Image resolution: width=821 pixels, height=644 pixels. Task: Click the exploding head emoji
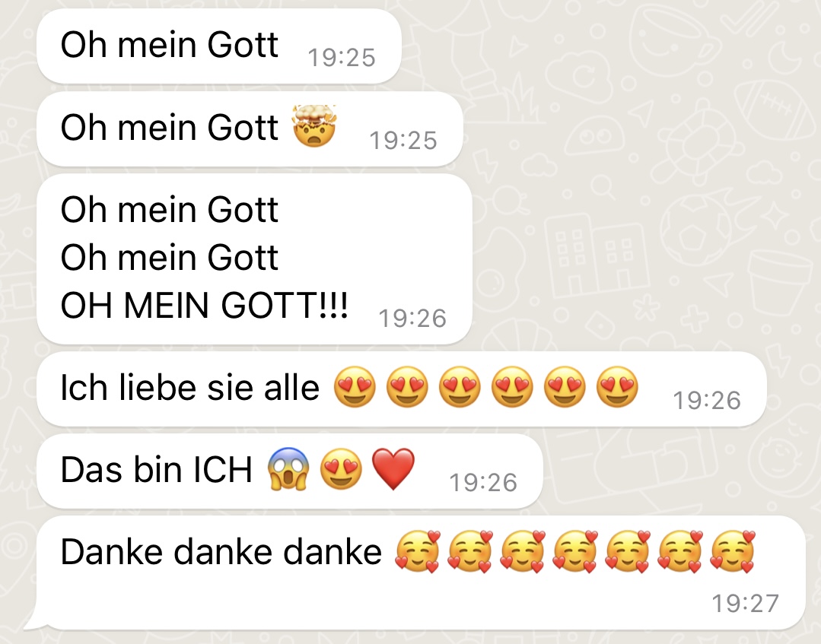314,126
